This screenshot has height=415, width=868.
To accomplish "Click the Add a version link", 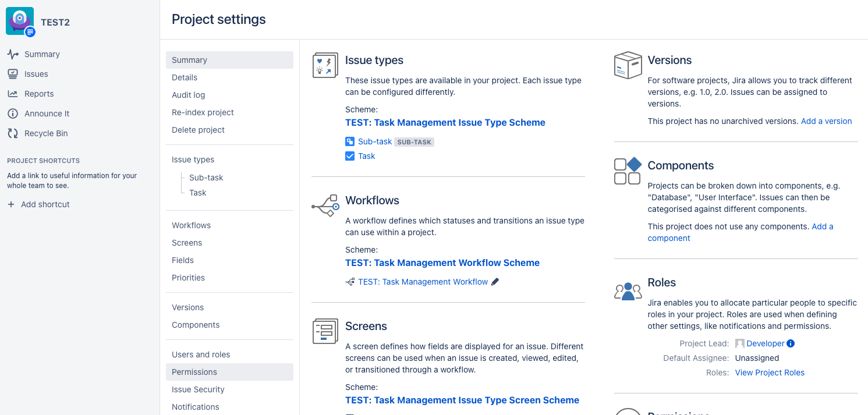I will tap(826, 121).
